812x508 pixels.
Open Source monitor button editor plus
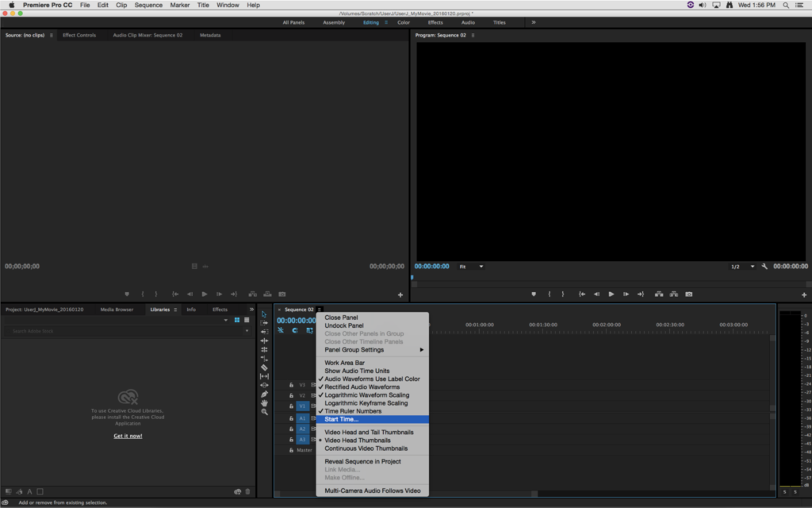(400, 294)
